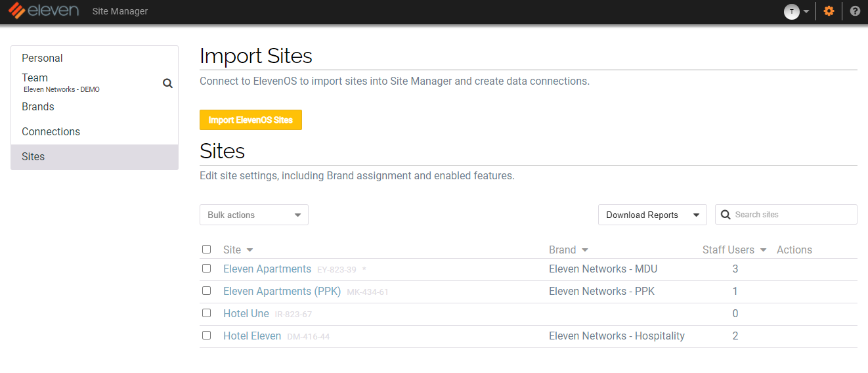Click the Actions column header
The height and width of the screenshot is (373, 868).
coord(794,250)
